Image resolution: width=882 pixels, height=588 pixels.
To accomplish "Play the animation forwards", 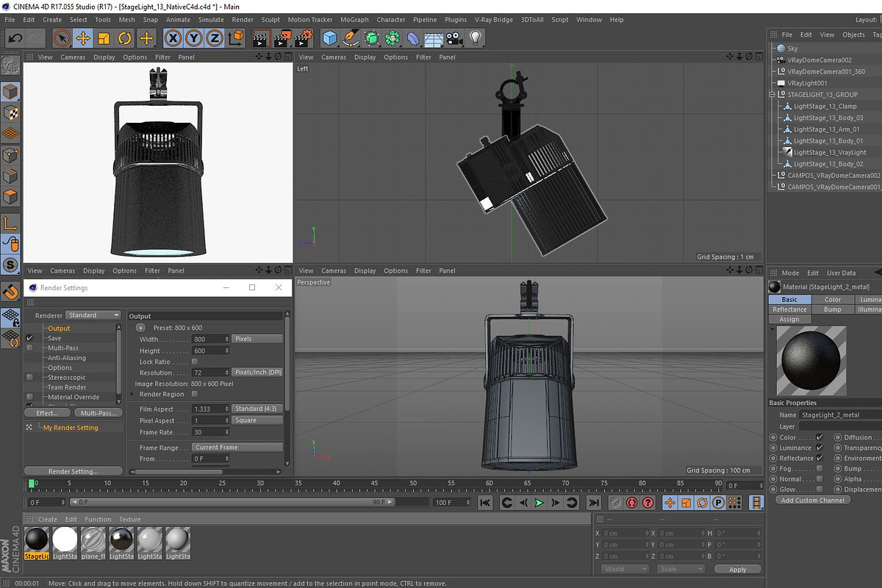I will tap(539, 503).
